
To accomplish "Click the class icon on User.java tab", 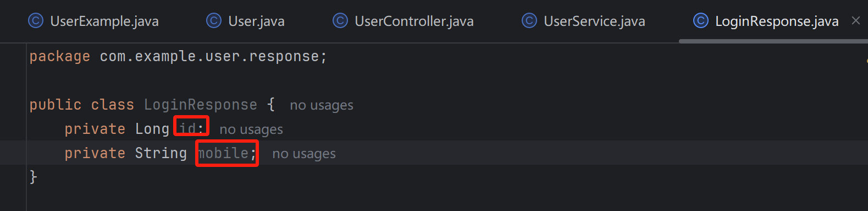I will click(x=214, y=21).
